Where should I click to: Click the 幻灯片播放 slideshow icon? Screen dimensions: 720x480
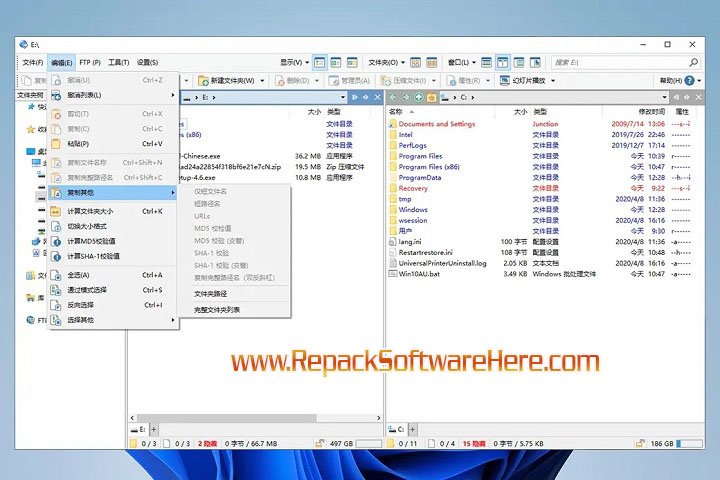[504, 80]
